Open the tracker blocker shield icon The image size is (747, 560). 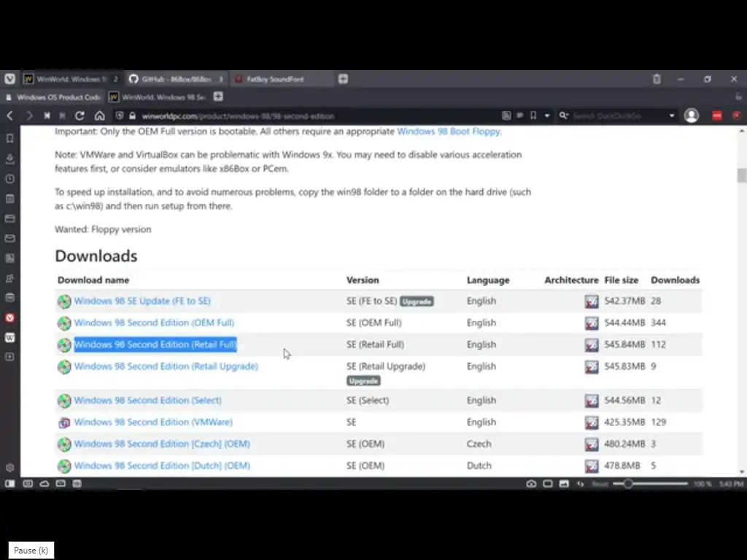[x=120, y=116]
